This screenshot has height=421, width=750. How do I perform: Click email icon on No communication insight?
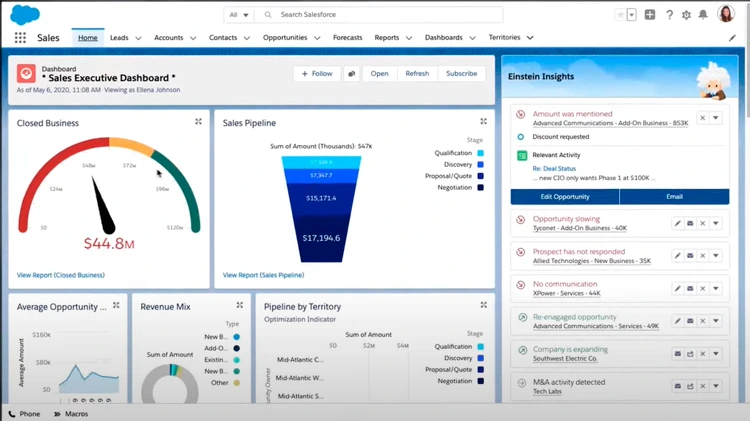click(690, 288)
